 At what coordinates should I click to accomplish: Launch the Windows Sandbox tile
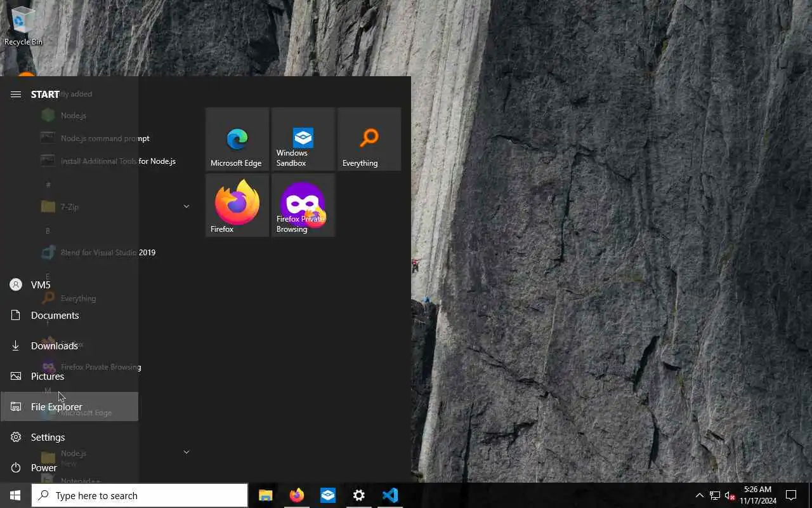click(x=303, y=139)
